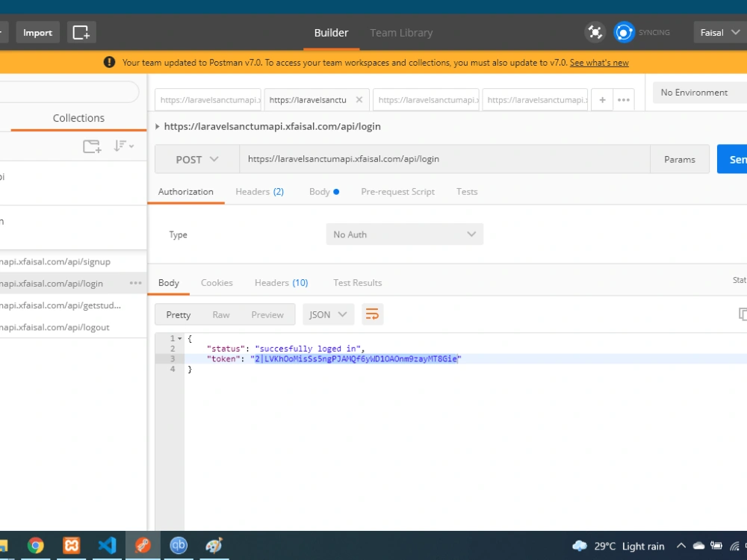Open a new Postman window icon

[x=81, y=32]
